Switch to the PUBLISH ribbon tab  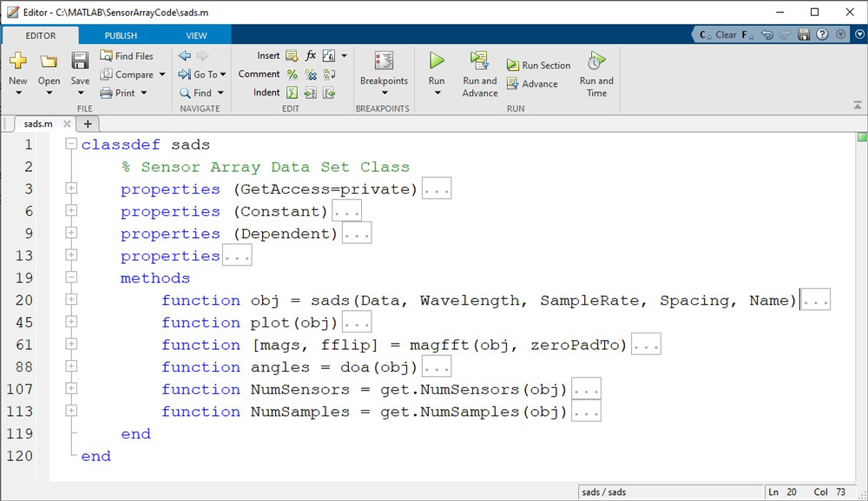(120, 36)
